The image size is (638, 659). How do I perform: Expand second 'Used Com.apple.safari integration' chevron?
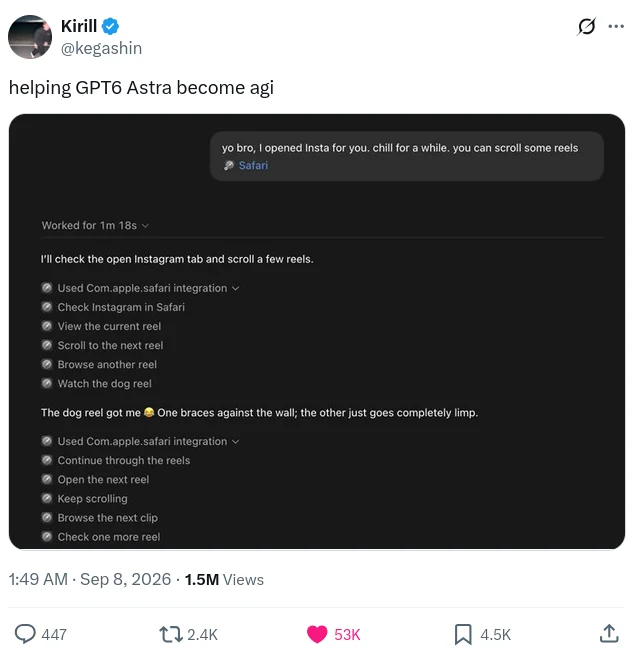coord(236,442)
